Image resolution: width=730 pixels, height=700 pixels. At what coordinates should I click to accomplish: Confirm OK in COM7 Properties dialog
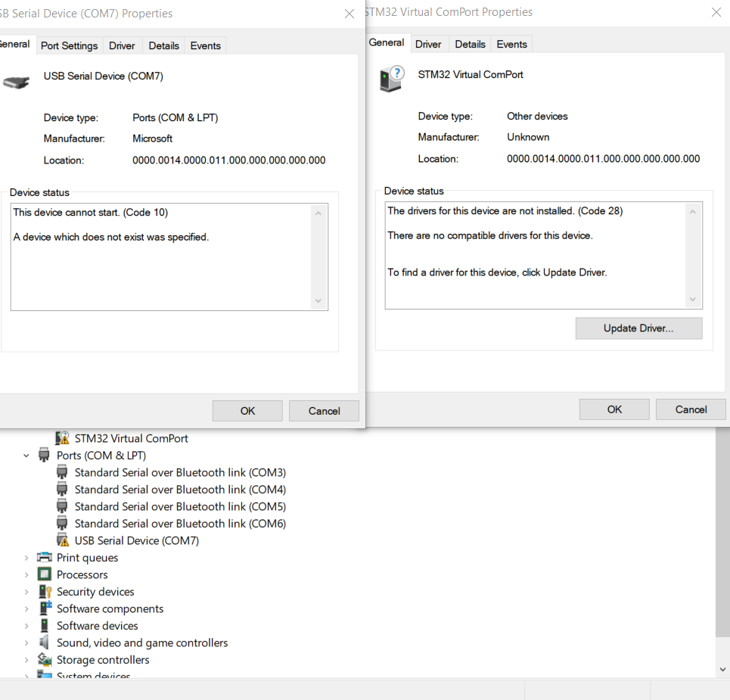point(247,411)
